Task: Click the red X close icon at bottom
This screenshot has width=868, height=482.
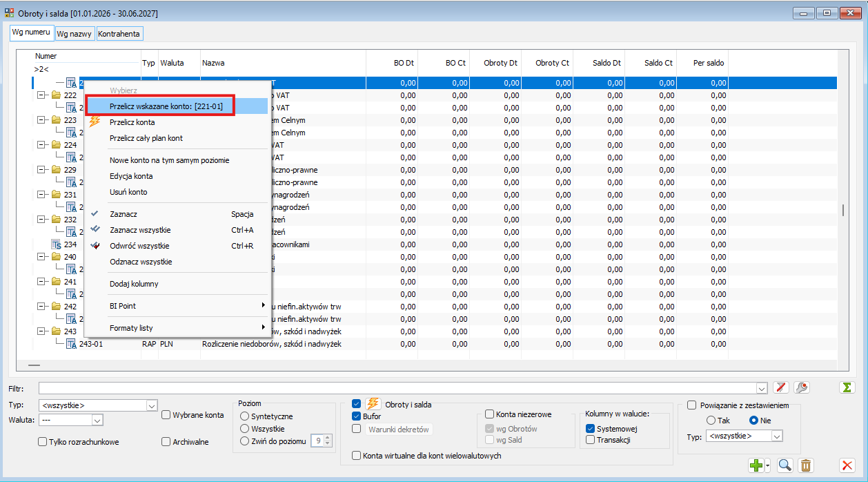Action: [847, 465]
